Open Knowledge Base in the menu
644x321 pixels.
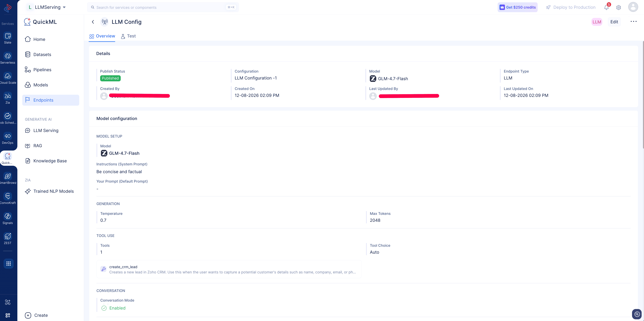(x=51, y=161)
